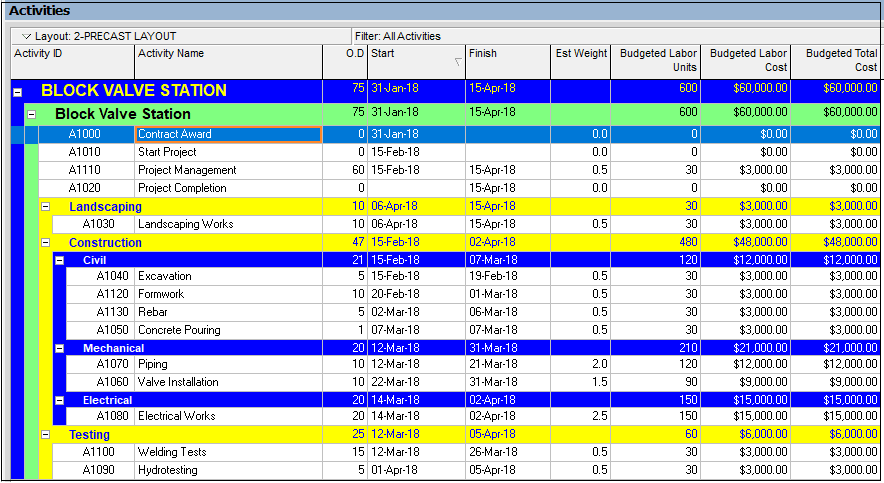Open the Layout: 2-PRECAST LAYOUT dropdown

[26, 36]
